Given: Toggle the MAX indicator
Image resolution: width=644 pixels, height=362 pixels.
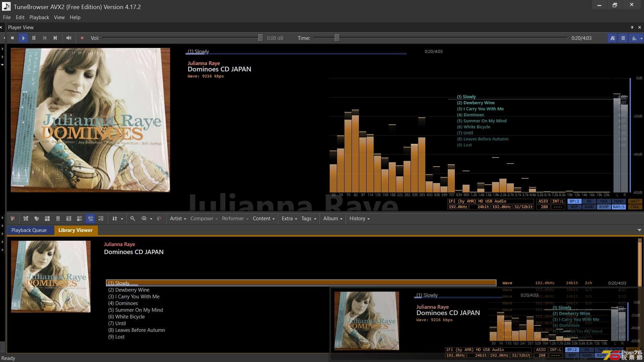Looking at the screenshot, I should point(604,201).
